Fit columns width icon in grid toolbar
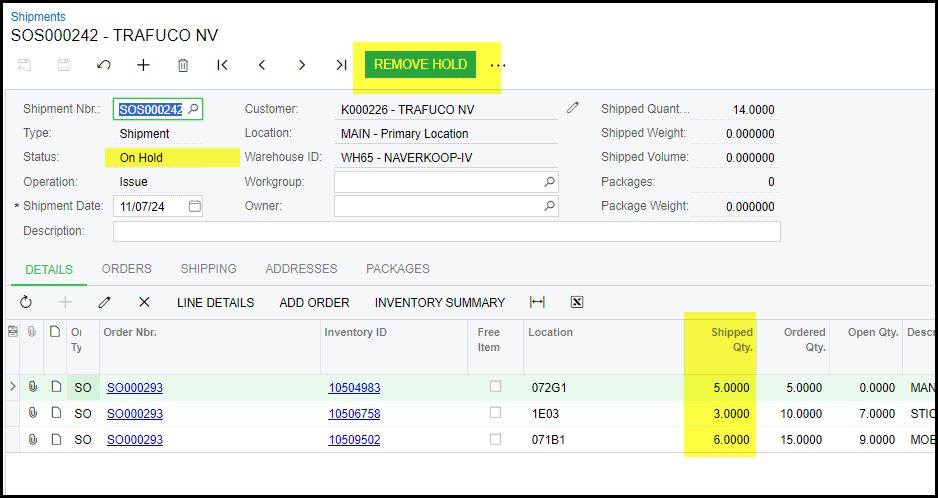Image resolution: width=938 pixels, height=498 pixels. pos(537,302)
